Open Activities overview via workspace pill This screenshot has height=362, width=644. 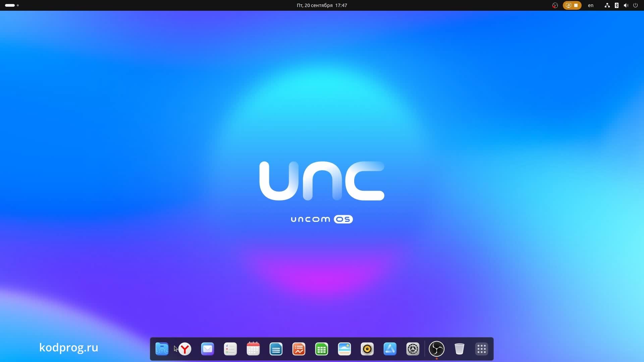click(12, 5)
